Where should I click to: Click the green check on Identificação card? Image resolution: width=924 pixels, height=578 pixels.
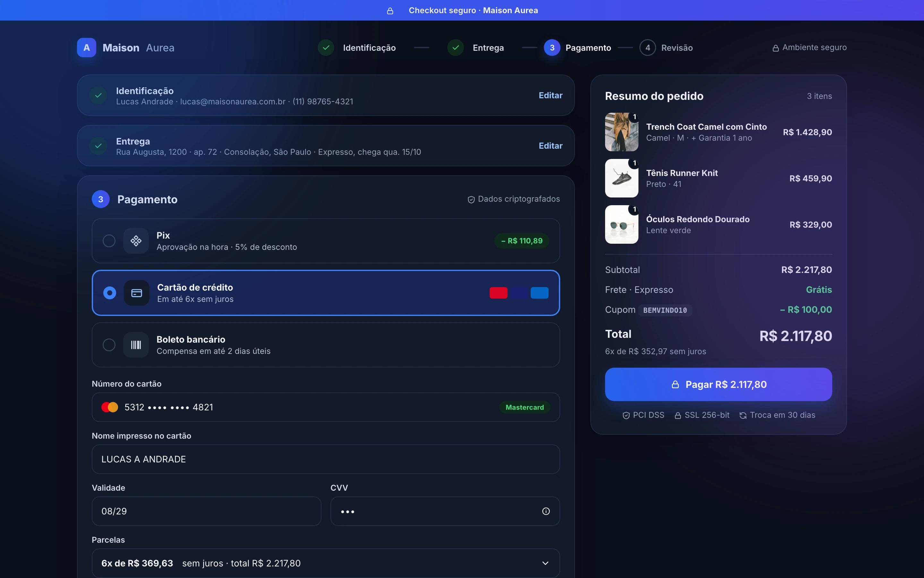point(98,95)
